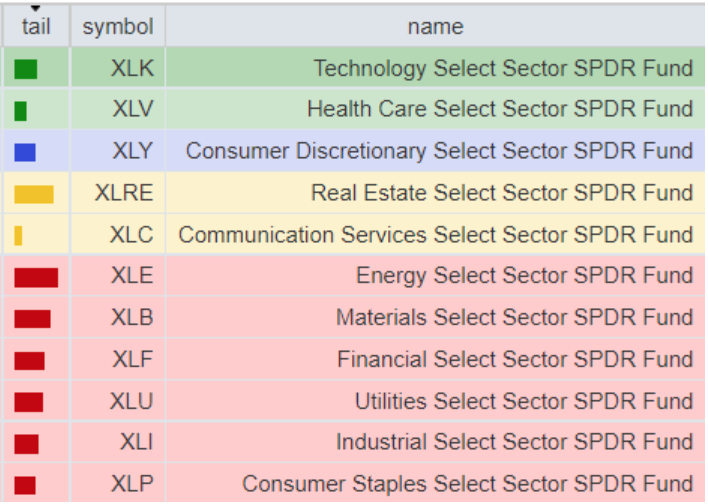Sort by the name column header
This screenshot has width=708, height=504.
pos(435,27)
